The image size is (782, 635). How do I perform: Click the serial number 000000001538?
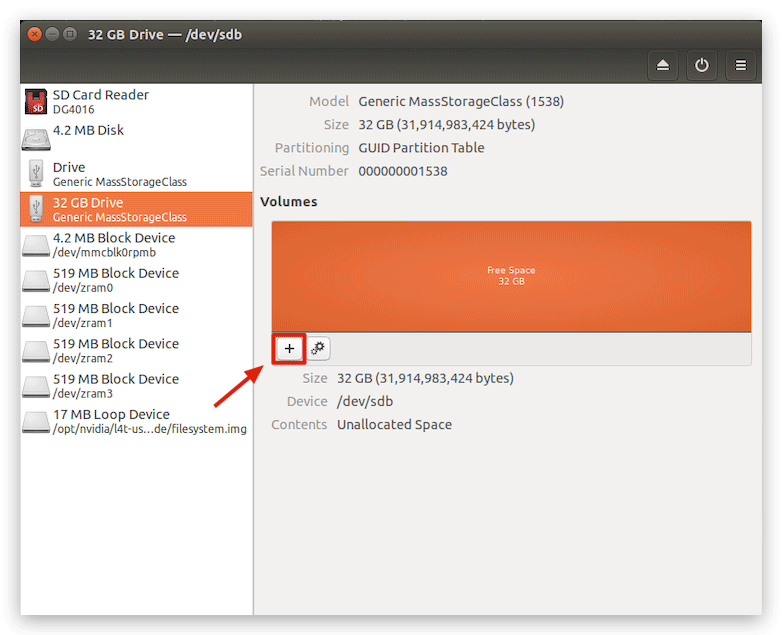[x=403, y=171]
